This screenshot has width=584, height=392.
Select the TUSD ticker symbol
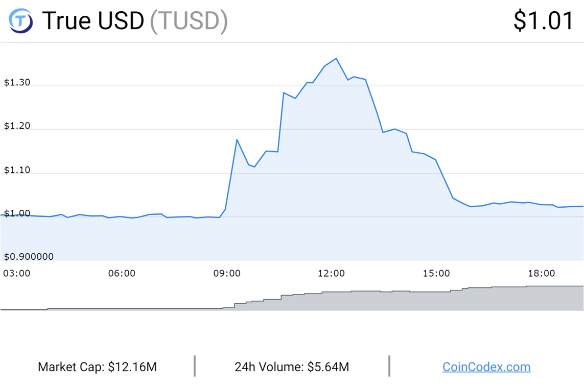(189, 21)
